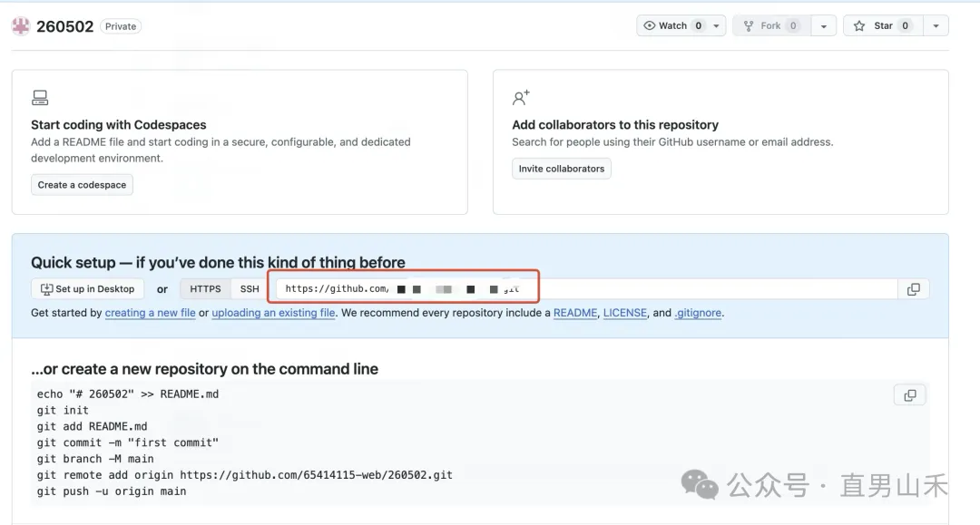The image size is (980, 525).
Task: Click Start coding with Codespaces heading
Action: 119,125
